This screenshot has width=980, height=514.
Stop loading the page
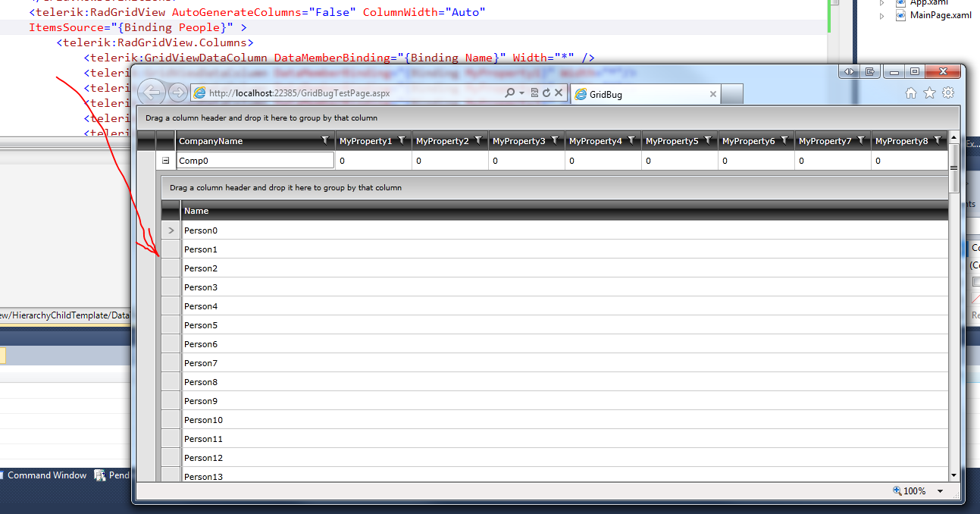tap(559, 93)
